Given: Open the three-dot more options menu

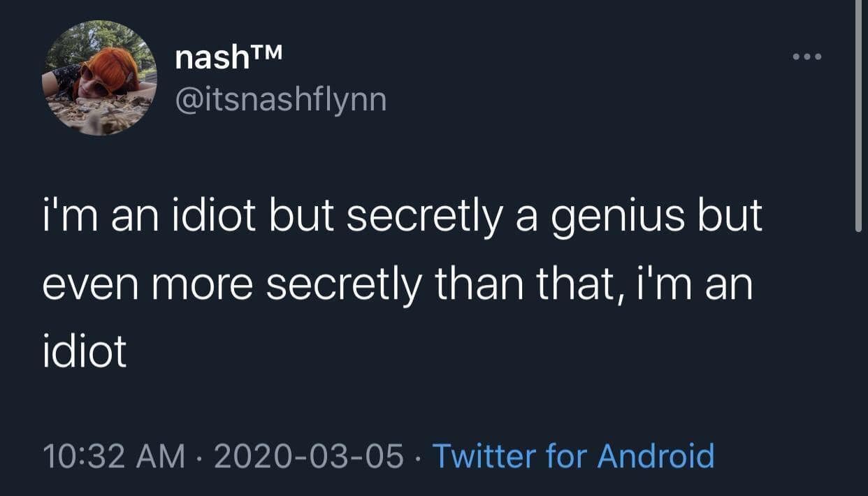Looking at the screenshot, I should coord(806,55).
